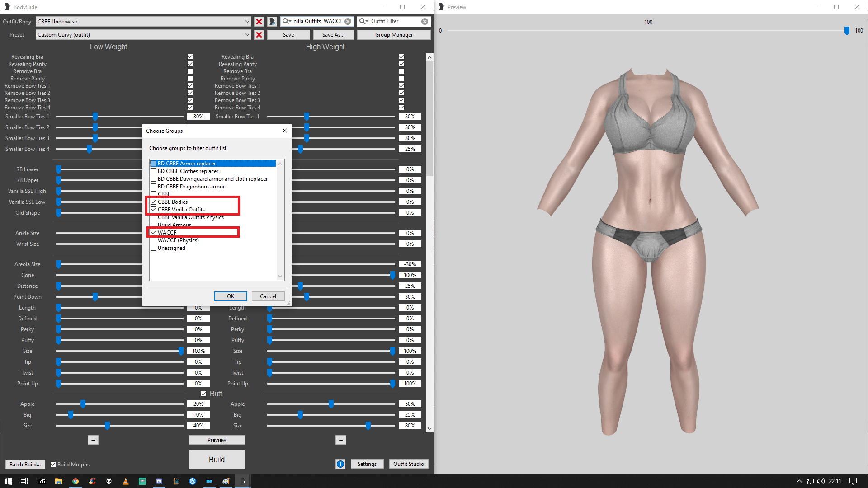Click the red X next to Outfit/Body
The image size is (868, 488).
tap(259, 21)
